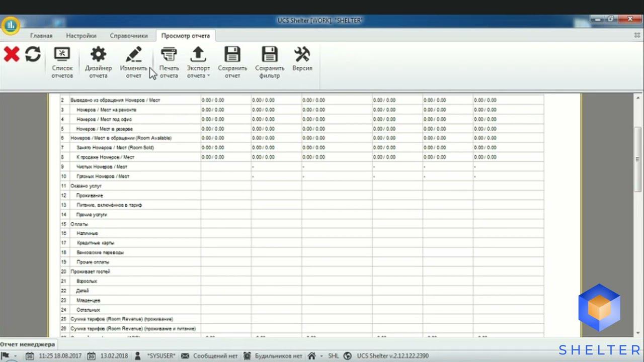
Task: Click Сохранить отчет floppy icon
Action: tap(232, 62)
